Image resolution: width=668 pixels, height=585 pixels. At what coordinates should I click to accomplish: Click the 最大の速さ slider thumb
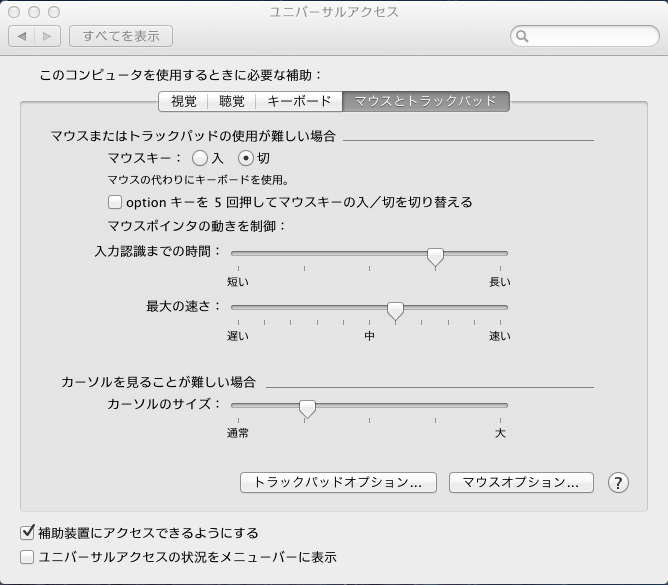[395, 311]
